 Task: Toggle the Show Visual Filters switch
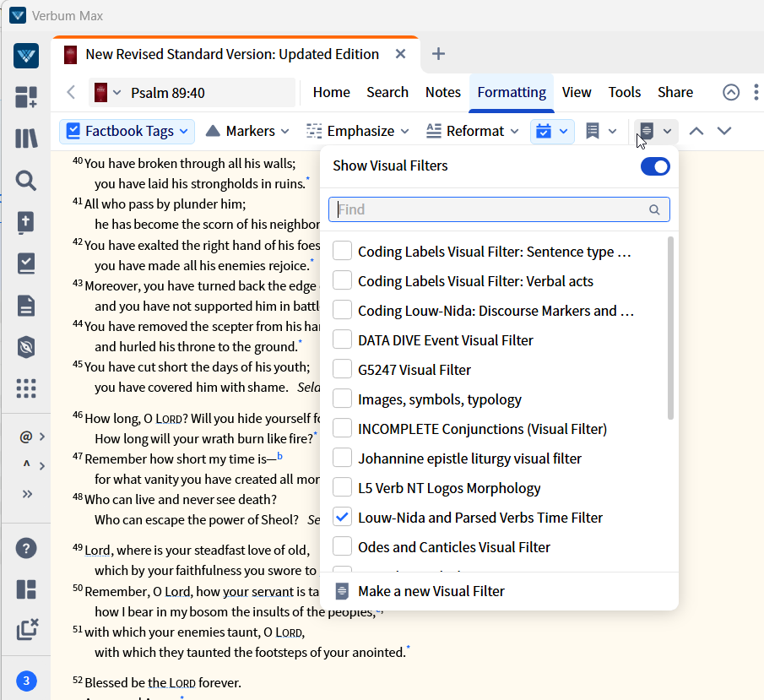655,166
